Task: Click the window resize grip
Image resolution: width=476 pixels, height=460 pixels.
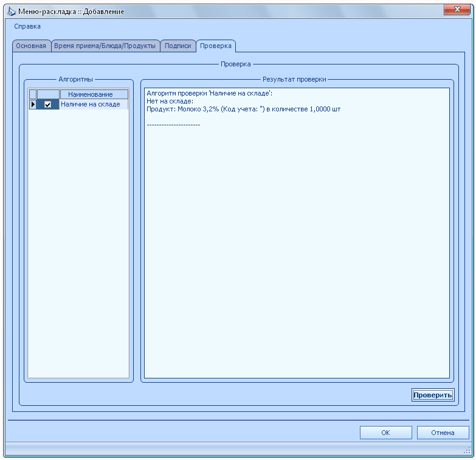Action: (467, 451)
